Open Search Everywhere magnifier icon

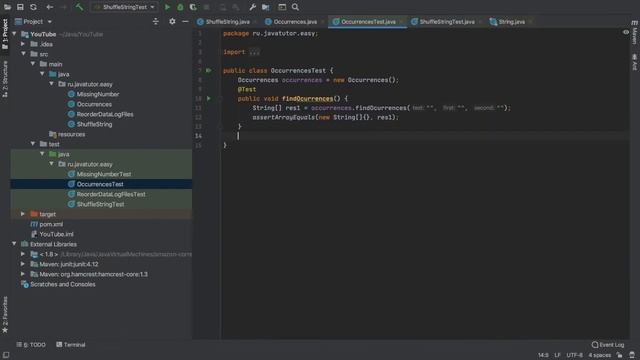point(295,7)
